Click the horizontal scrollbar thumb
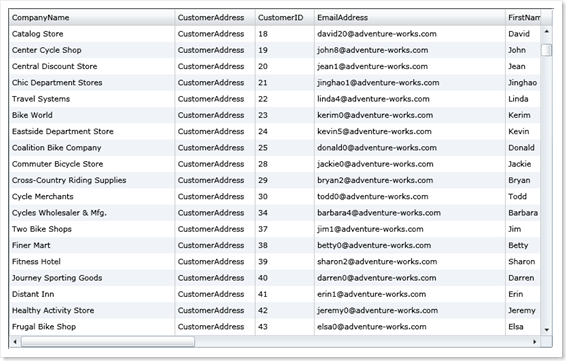Screen dimensions: 566x361 tap(108, 342)
